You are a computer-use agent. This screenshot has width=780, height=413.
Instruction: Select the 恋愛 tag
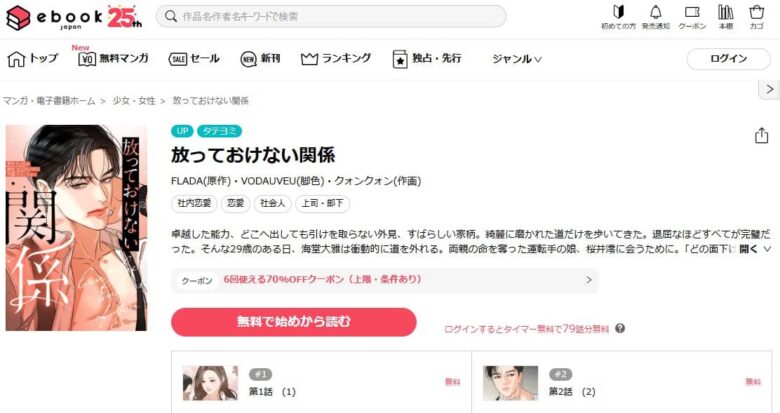point(235,204)
